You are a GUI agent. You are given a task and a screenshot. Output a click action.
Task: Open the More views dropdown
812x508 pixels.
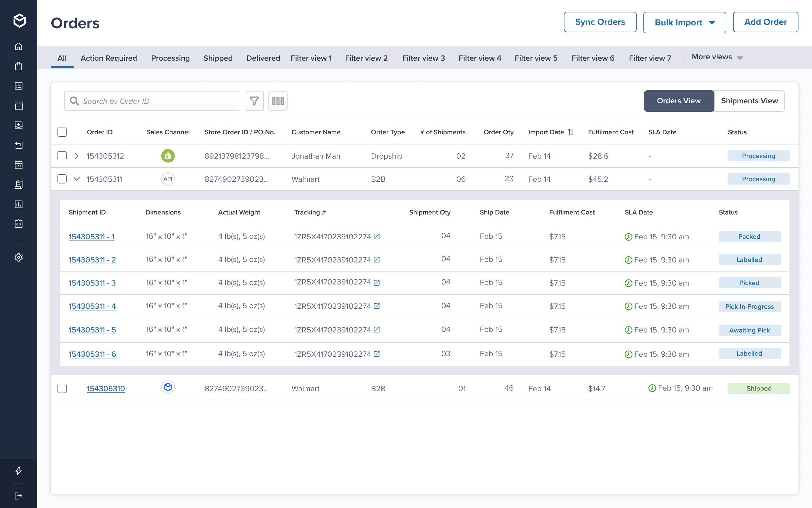point(717,57)
